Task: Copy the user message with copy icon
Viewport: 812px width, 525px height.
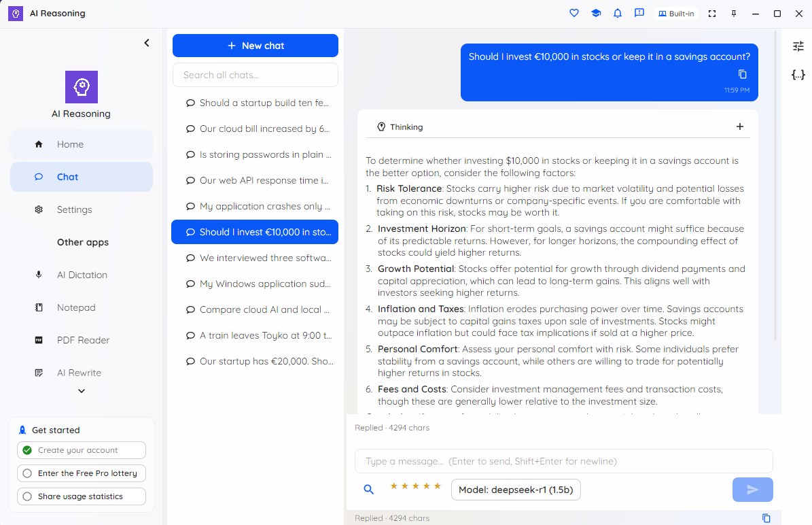Action: pyautogui.click(x=742, y=74)
